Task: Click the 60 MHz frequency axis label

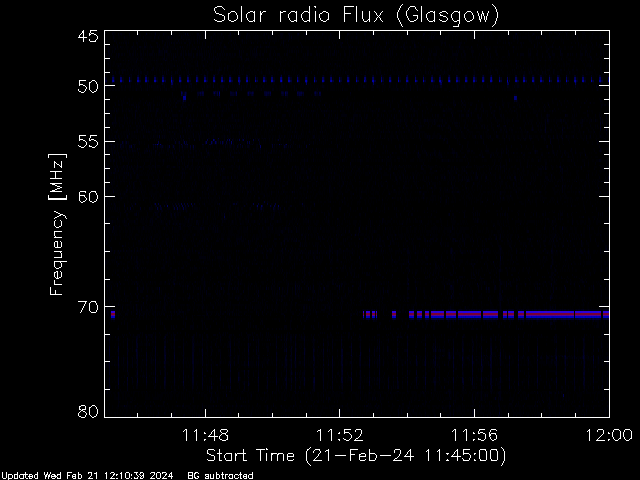Action: (88, 197)
